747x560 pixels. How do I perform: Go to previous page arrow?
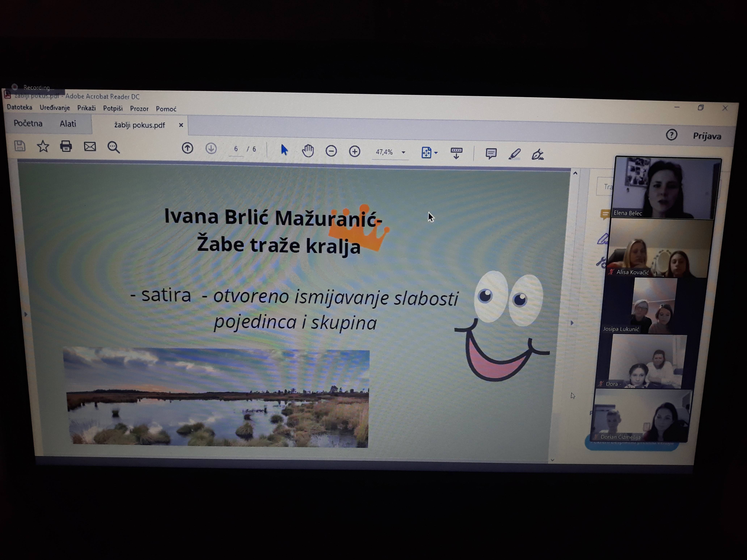click(x=187, y=148)
